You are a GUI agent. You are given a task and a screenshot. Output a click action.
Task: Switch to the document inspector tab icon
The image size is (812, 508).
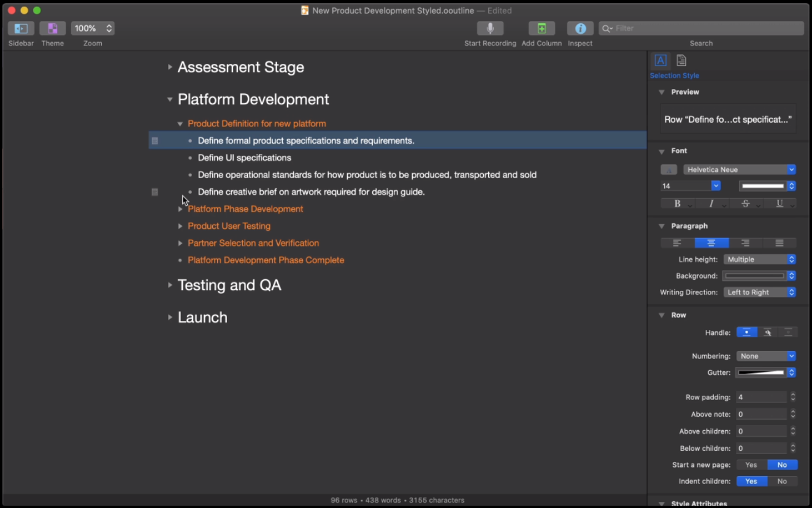(x=681, y=60)
